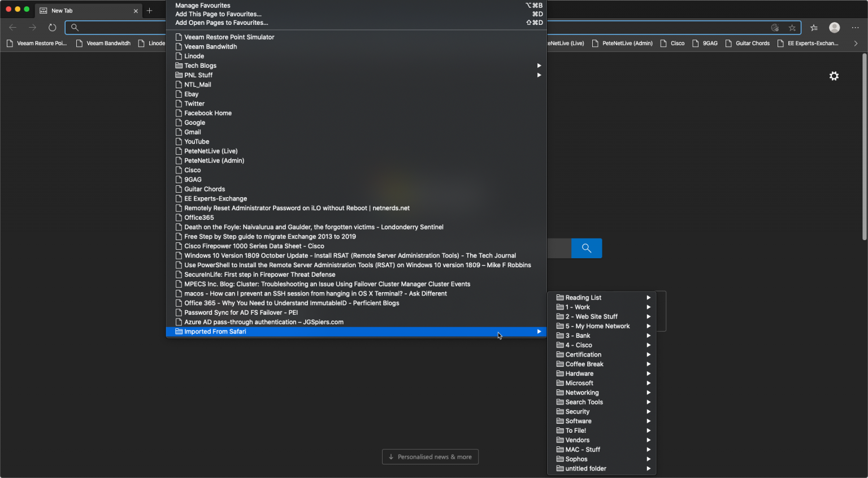868x478 pixels.
Task: Open the NTL_Mail favourite
Action: coord(356,85)
